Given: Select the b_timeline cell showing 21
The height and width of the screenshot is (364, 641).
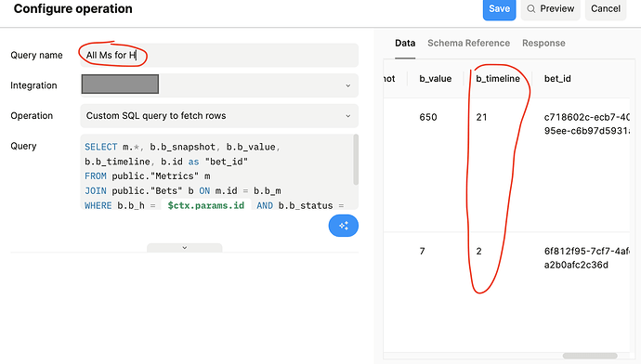Looking at the screenshot, I should pos(481,117).
